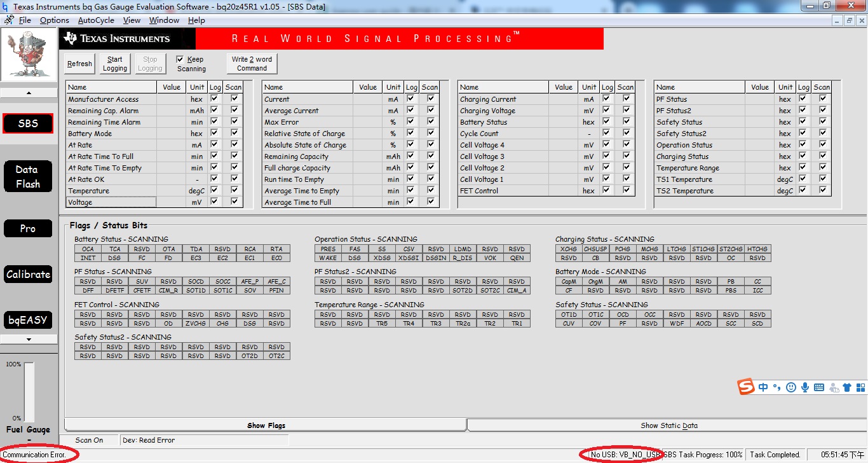Click the Texas Instruments logo banner
Screen dimensions: 868x463
coord(128,39)
